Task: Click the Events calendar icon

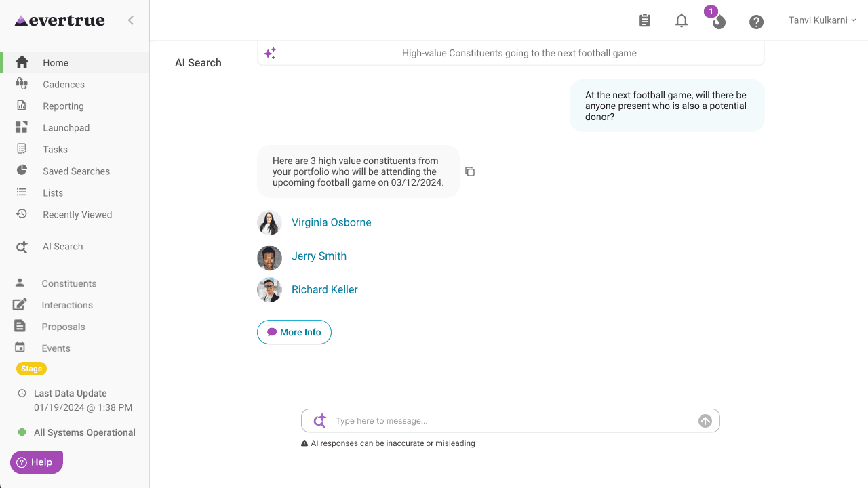Action: [x=20, y=348]
